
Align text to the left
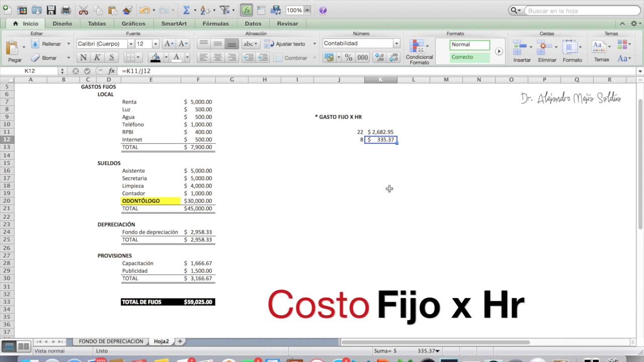pos(203,57)
